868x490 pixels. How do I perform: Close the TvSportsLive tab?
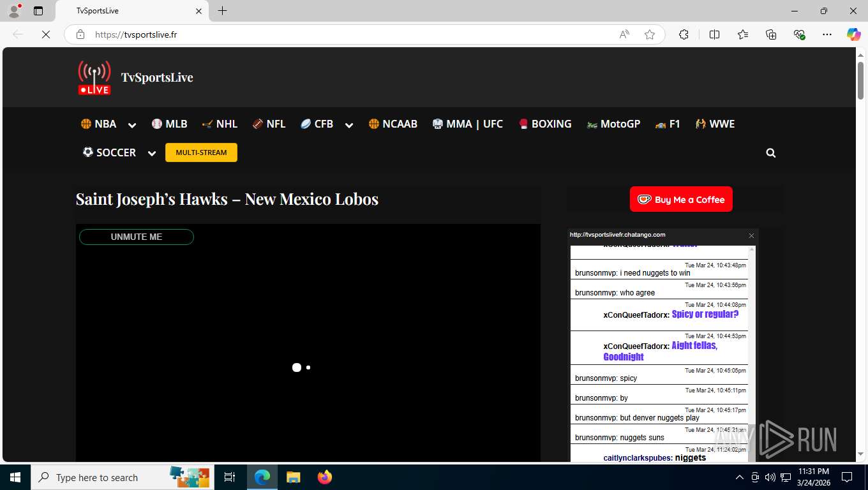pyautogui.click(x=198, y=11)
